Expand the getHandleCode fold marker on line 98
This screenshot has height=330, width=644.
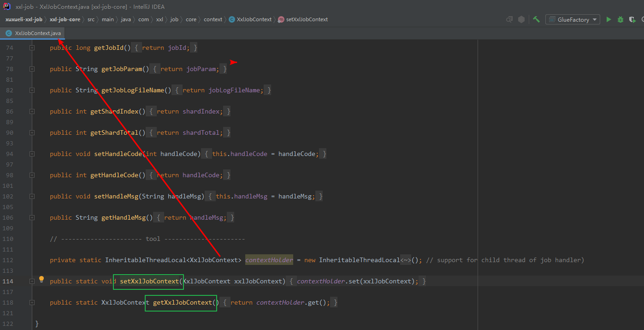32,175
